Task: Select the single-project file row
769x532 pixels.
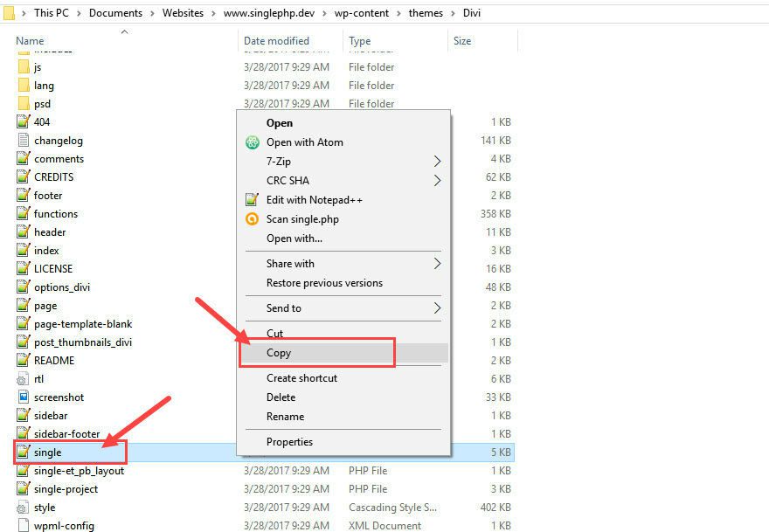Action: pyautogui.click(x=66, y=489)
